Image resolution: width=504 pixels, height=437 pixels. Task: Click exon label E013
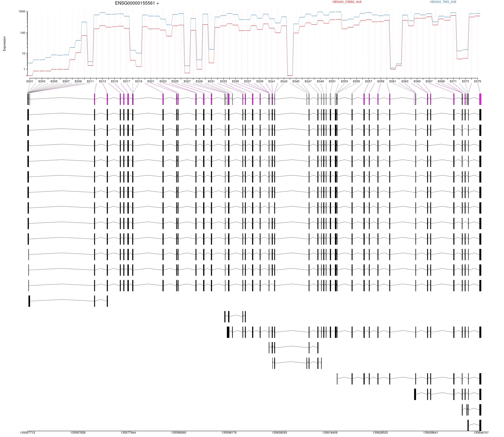103,82
